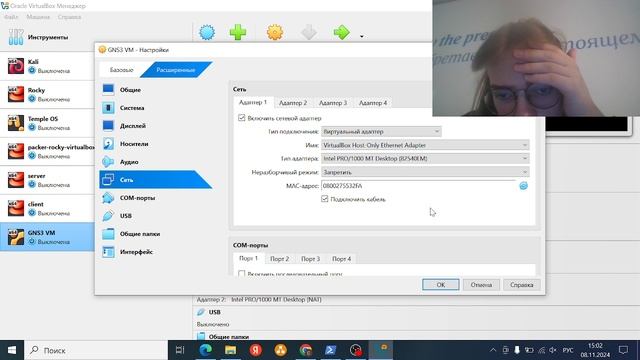640x360 pixels.
Task: Open the Имя adapter name dropdown
Action: pyautogui.click(x=425, y=145)
